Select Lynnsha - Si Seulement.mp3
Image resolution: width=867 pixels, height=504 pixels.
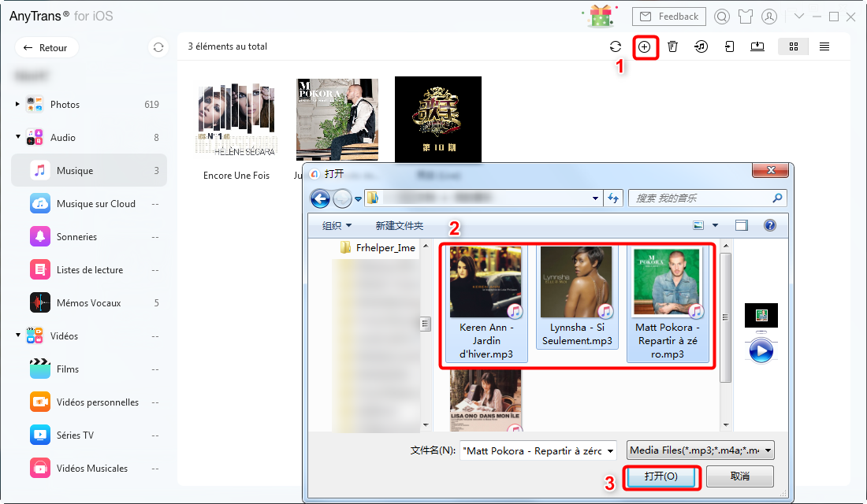[x=577, y=298]
